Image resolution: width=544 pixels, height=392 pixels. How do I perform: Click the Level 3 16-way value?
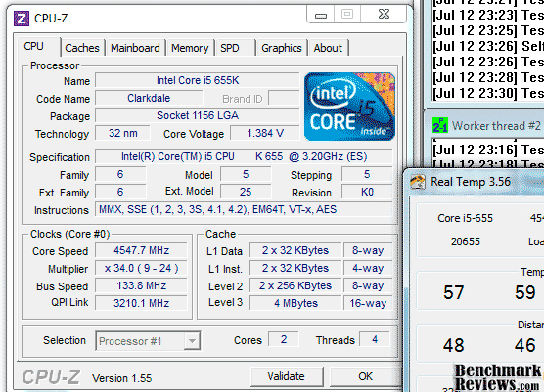pyautogui.click(x=368, y=303)
